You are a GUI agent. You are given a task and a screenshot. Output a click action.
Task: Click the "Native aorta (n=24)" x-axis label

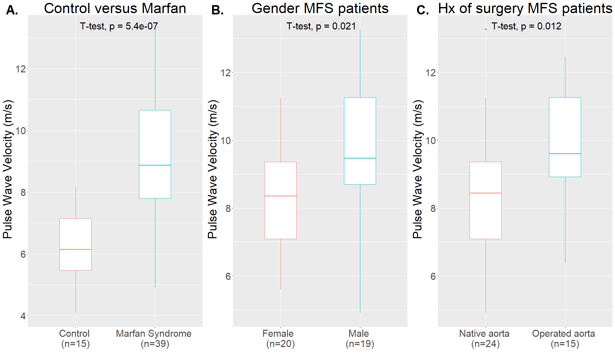point(485,339)
